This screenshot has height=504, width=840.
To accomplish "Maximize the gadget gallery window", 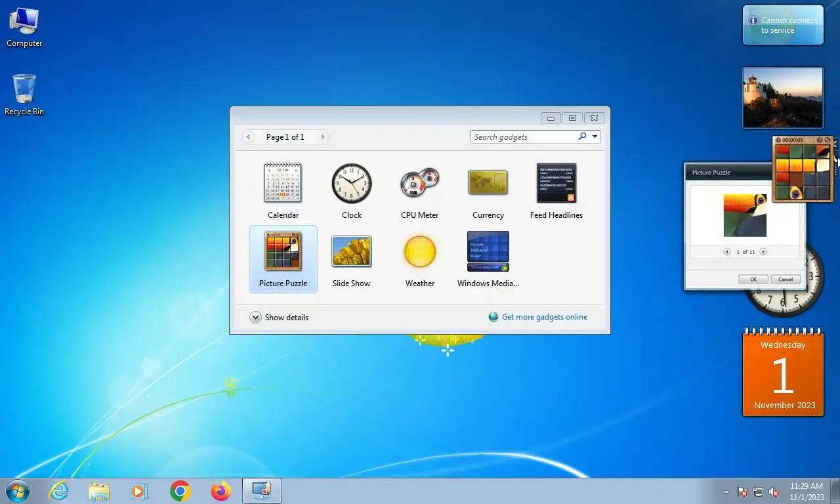I will (x=572, y=118).
